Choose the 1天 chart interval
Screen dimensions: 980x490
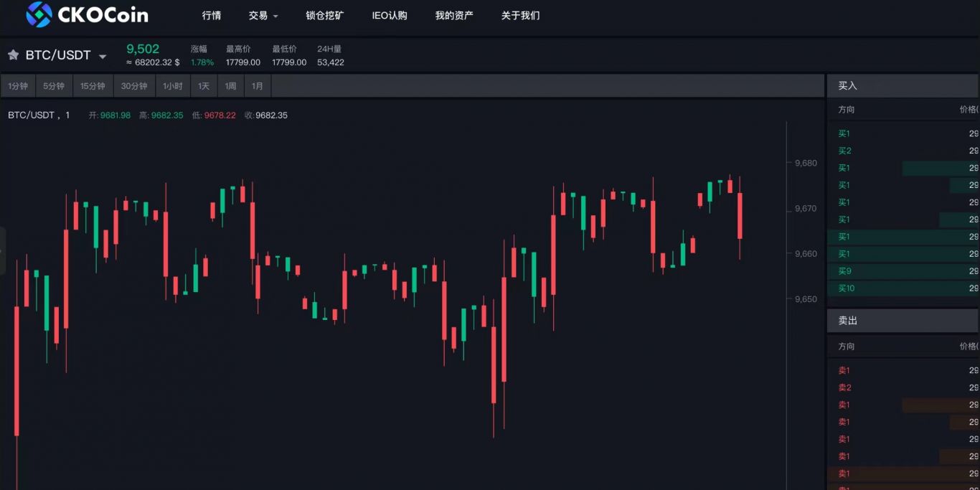204,86
